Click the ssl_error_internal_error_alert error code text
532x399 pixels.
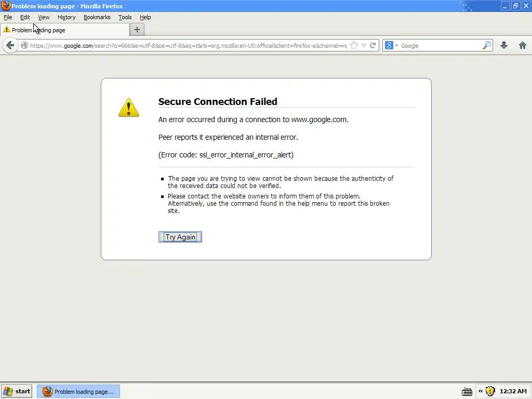click(x=246, y=155)
